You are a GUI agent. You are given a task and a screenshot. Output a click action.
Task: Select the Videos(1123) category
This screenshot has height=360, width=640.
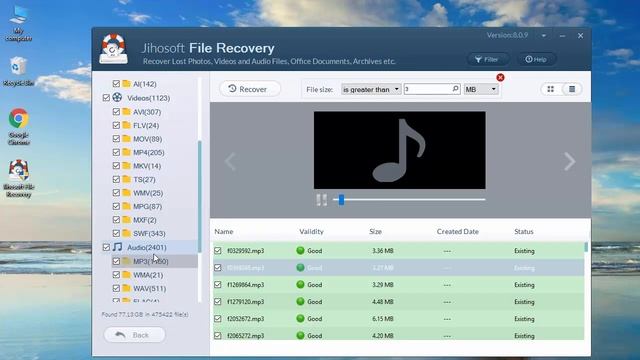(149, 98)
